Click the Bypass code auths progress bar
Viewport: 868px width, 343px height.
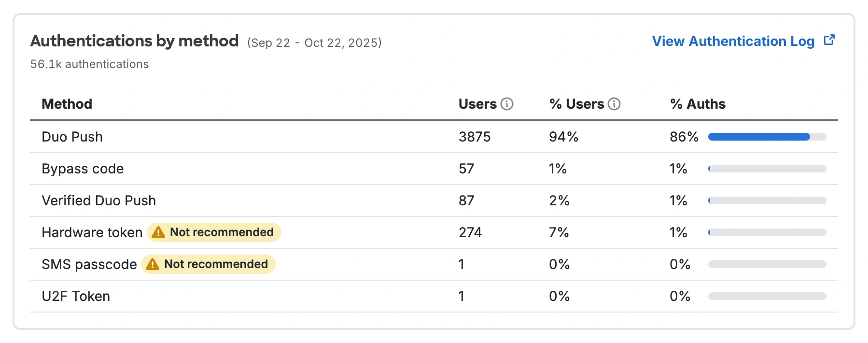(767, 169)
